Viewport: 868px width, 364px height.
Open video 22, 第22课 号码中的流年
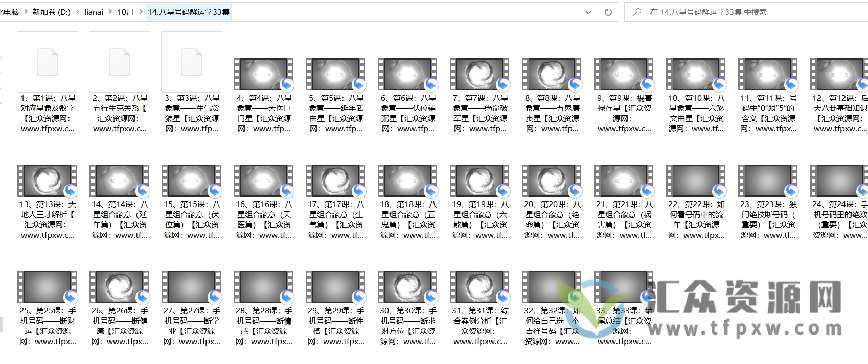[696, 181]
